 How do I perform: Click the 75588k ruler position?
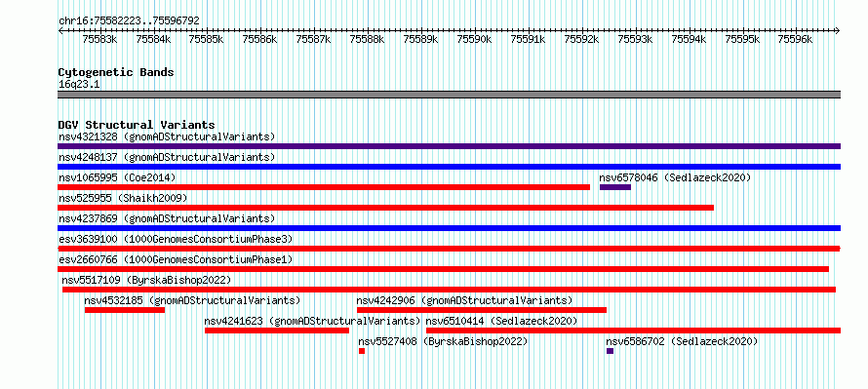coord(368,39)
